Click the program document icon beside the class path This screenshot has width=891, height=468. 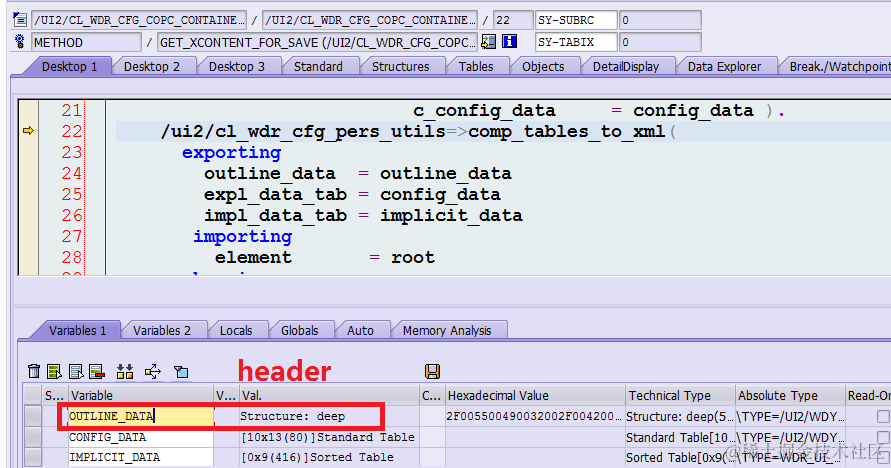pos(20,20)
